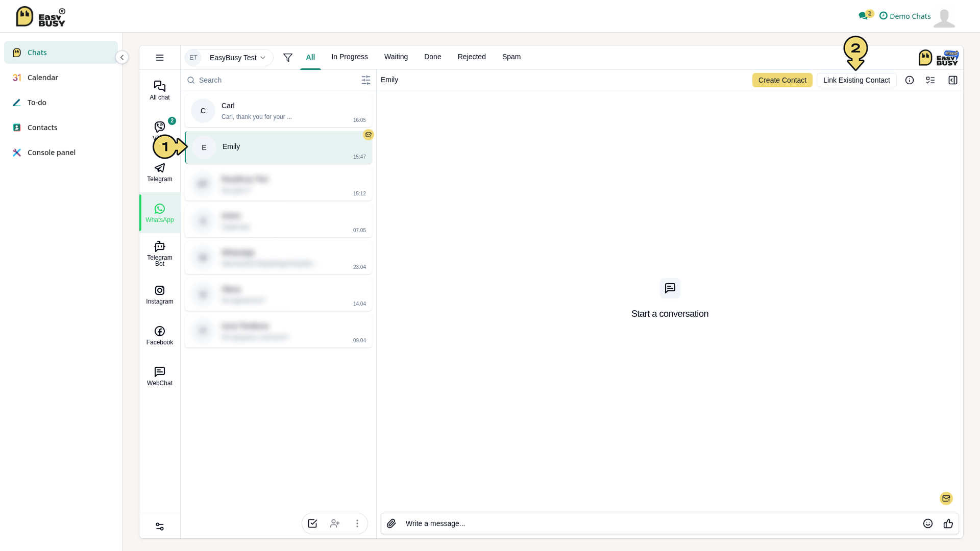The width and height of the screenshot is (980, 551).
Task: Open the Facebook channel
Action: [159, 335]
